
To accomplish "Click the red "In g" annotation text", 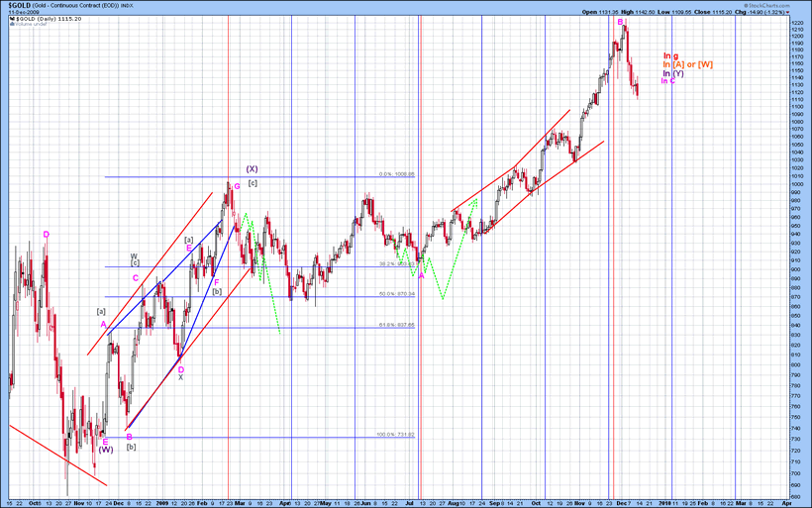I will click(x=670, y=55).
